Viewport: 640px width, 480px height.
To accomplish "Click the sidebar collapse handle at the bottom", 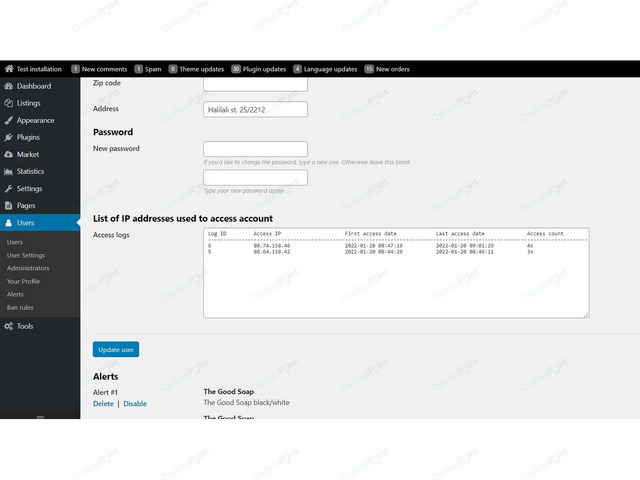I will (x=40, y=417).
